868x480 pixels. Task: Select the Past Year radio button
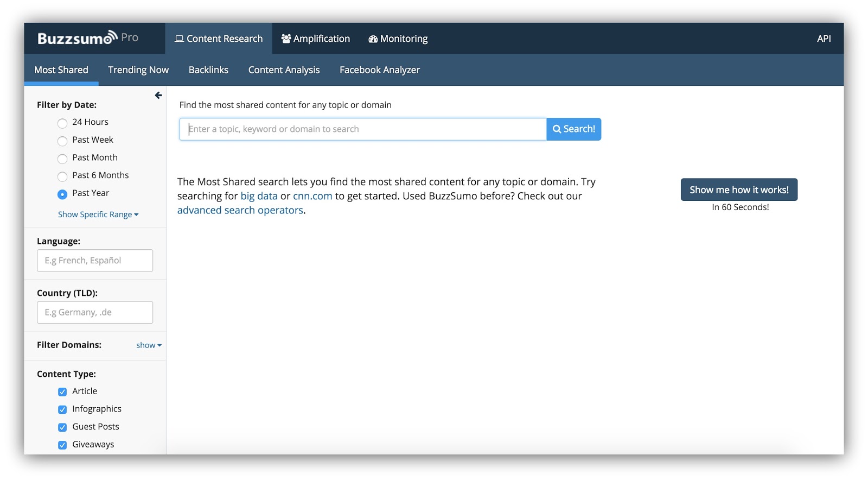pos(62,194)
